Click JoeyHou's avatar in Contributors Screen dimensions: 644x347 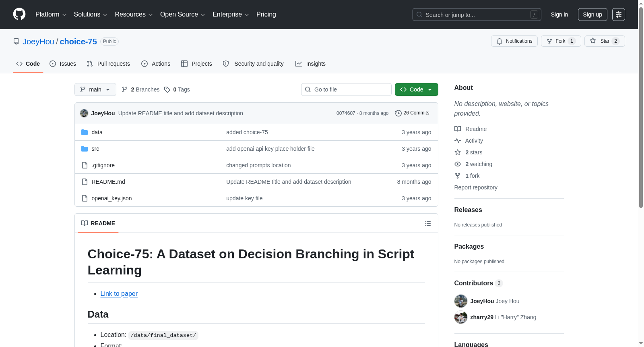pyautogui.click(x=460, y=301)
